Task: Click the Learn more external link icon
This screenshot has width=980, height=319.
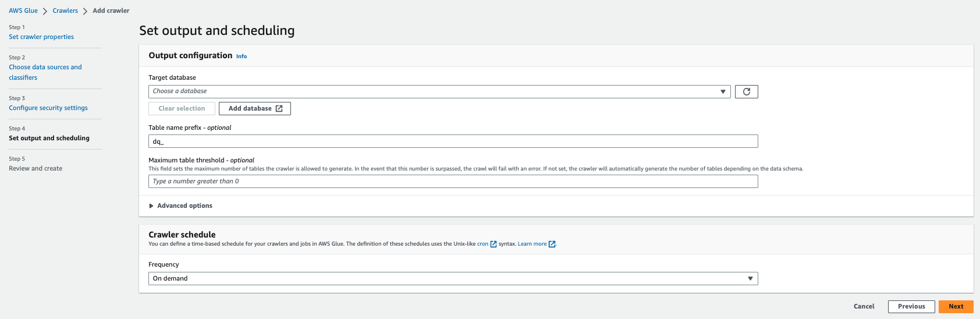Action: [x=552, y=244]
